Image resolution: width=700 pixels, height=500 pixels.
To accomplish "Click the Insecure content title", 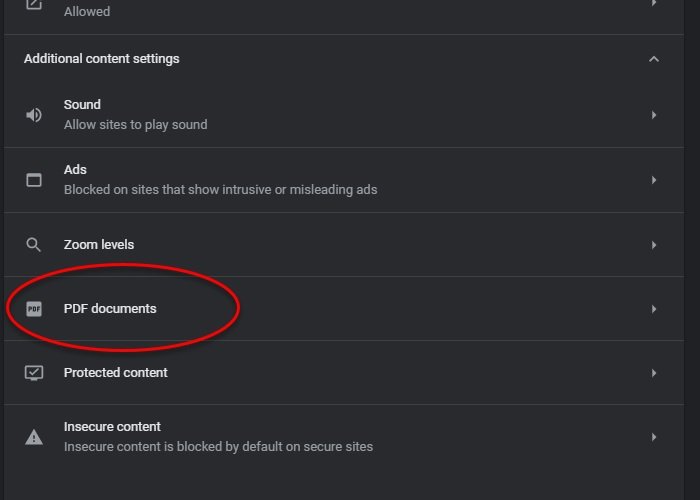I will pos(112,427).
